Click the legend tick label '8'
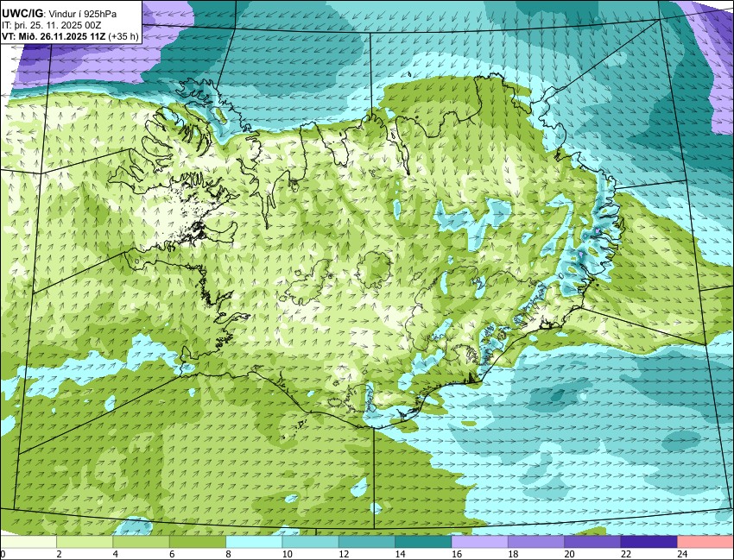 229,554
